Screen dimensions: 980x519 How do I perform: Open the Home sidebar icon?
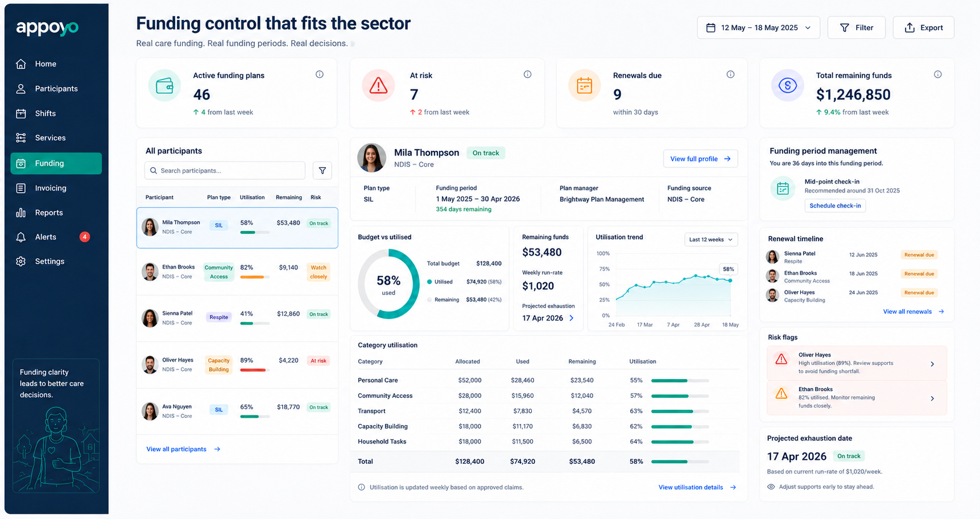pos(21,64)
